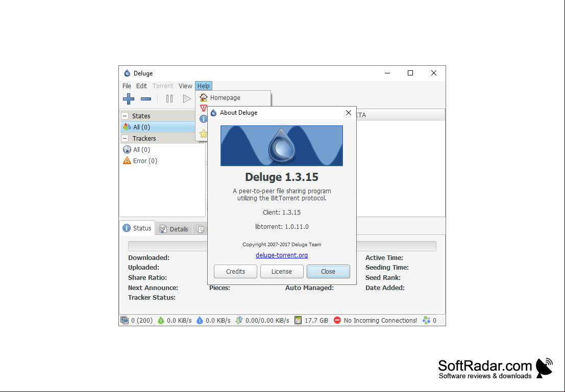Click the Add Torrent plus icon
This screenshot has height=392, width=565.
(x=129, y=98)
